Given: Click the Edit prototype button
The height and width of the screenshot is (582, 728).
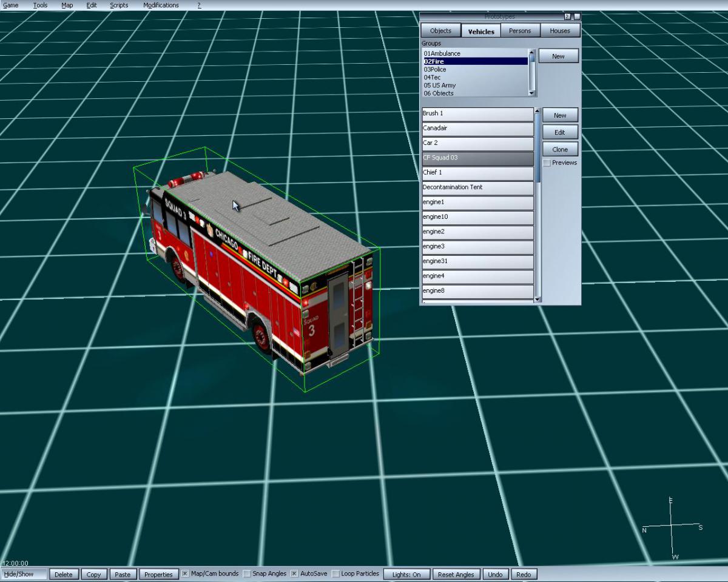Looking at the screenshot, I should click(x=560, y=132).
